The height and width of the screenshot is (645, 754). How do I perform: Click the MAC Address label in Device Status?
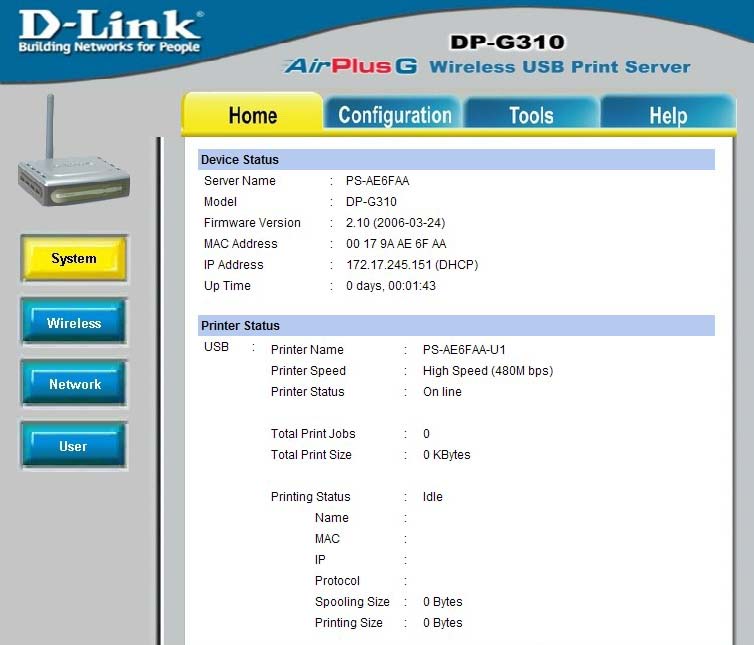pos(240,244)
